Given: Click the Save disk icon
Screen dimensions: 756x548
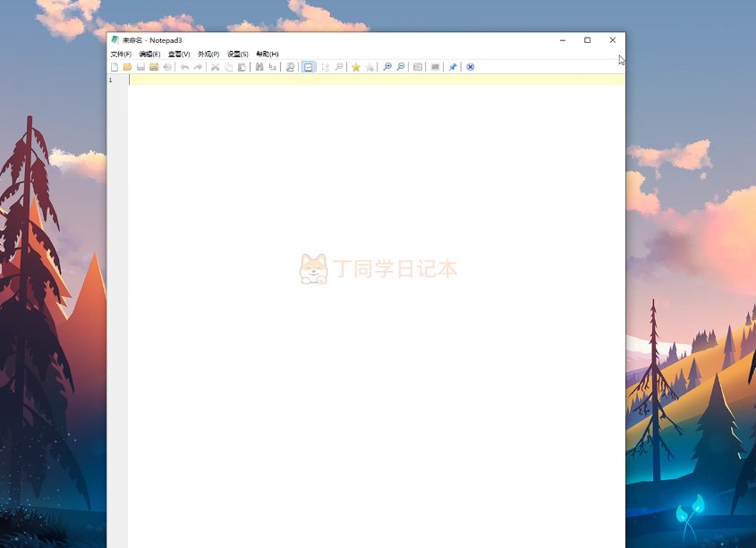Looking at the screenshot, I should tap(140, 67).
